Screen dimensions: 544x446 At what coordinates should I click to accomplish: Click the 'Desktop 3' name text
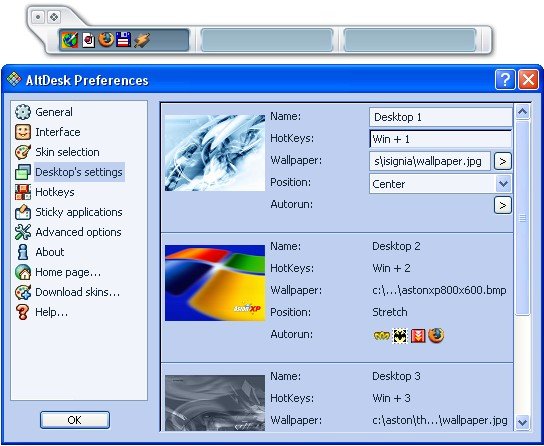(396, 376)
